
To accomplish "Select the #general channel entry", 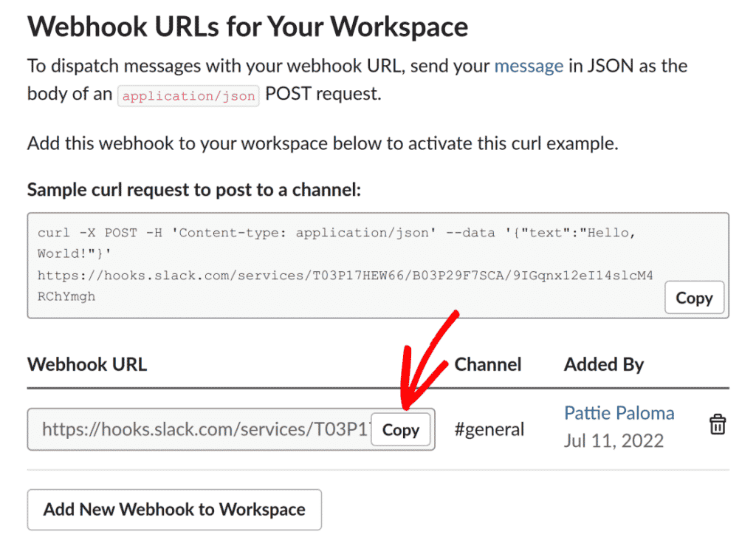I will [489, 429].
